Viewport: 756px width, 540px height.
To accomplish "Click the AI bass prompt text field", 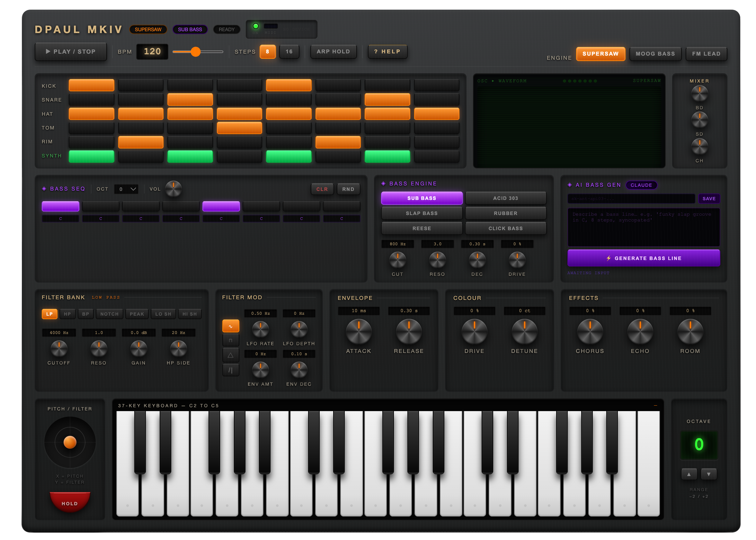I will pos(643,228).
